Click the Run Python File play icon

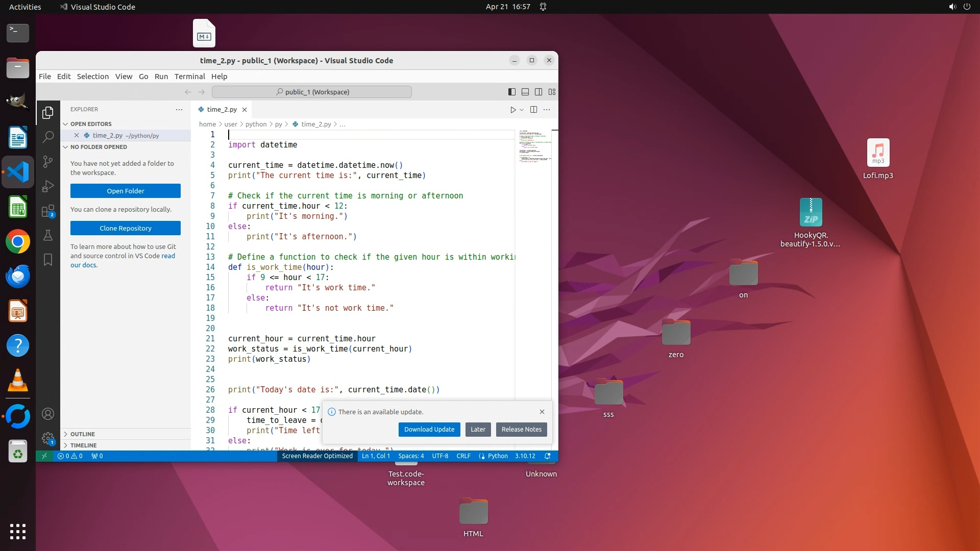coord(513,110)
